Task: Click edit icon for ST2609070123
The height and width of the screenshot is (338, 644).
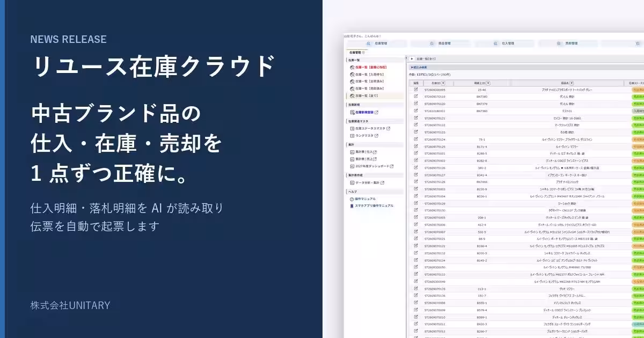Action: [x=415, y=132]
